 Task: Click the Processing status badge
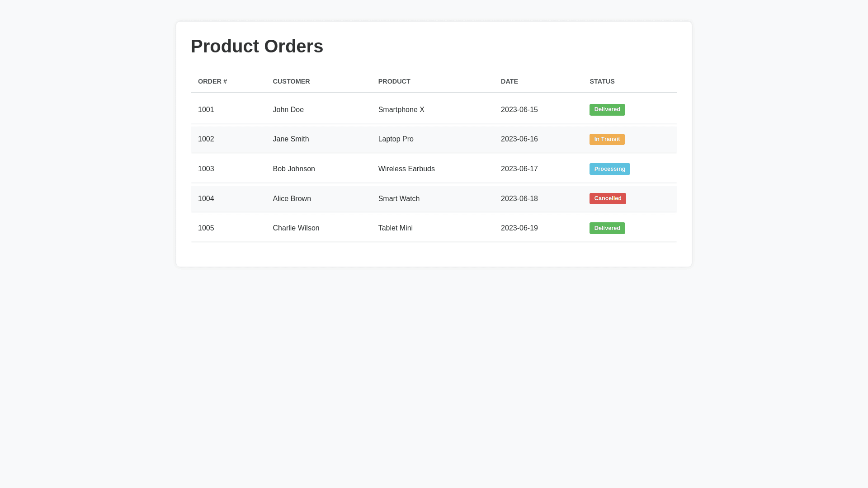click(609, 169)
